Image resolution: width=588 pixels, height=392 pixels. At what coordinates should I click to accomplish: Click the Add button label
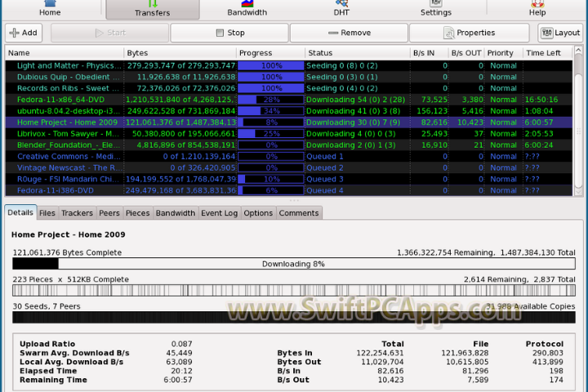pyautogui.click(x=29, y=33)
